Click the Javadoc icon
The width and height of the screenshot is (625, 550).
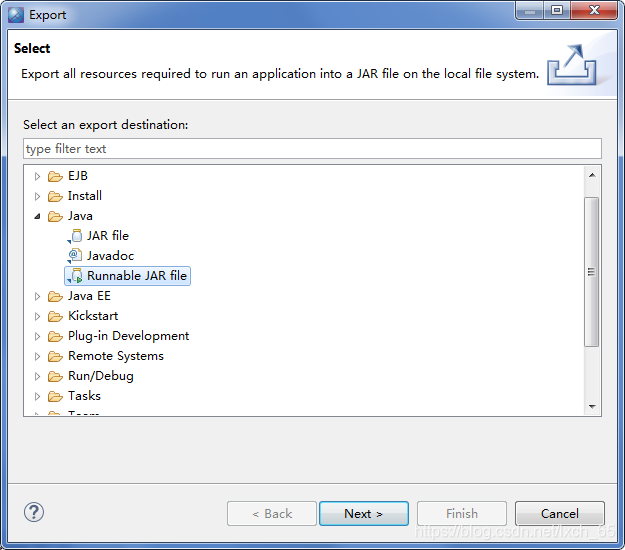click(75, 256)
